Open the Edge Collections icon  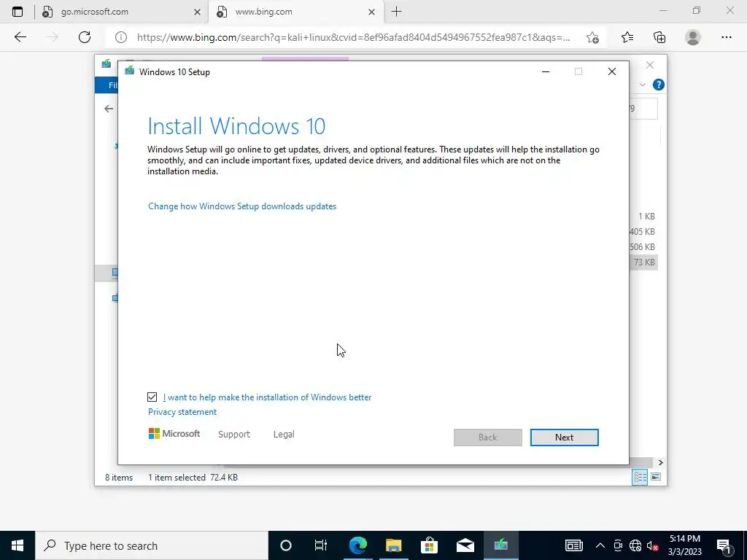click(659, 37)
